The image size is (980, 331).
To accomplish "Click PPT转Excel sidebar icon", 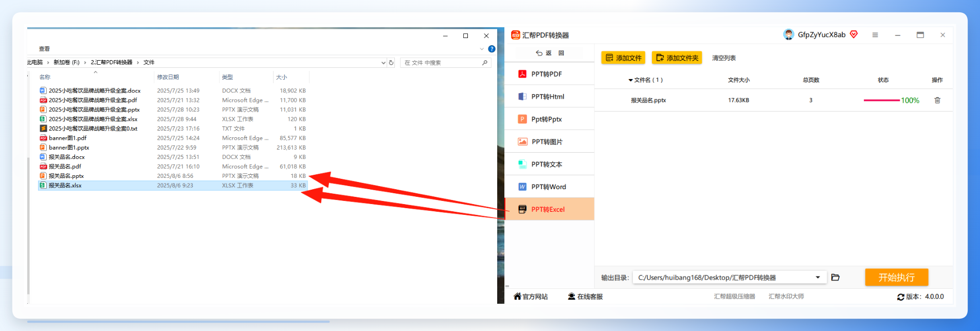I will coord(522,209).
